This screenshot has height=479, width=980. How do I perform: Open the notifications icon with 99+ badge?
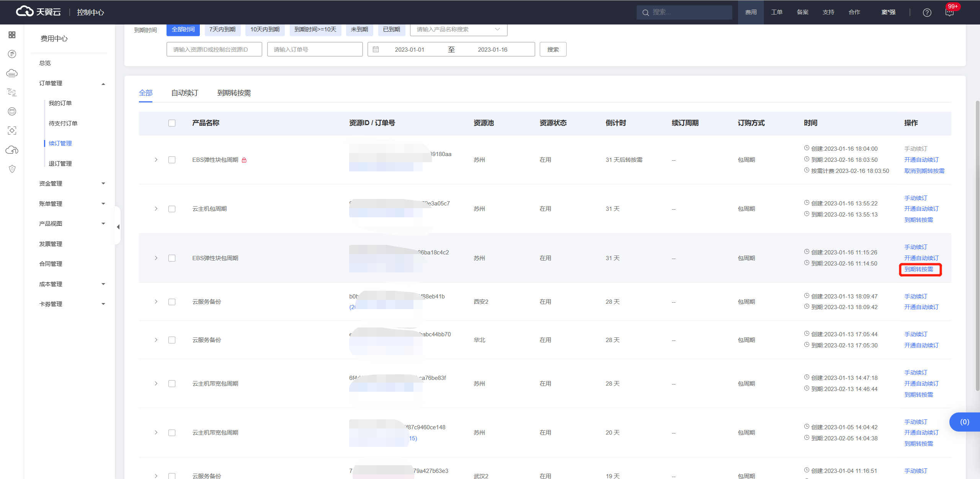point(949,13)
